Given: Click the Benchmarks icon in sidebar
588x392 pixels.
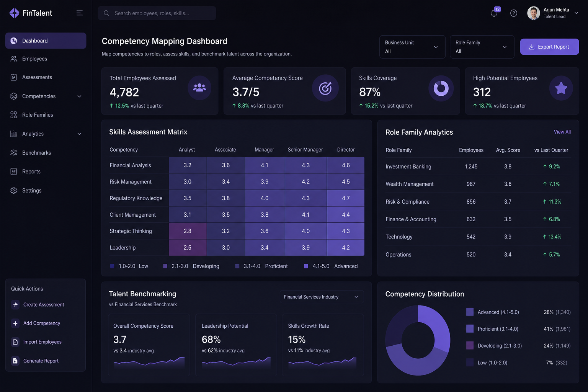Looking at the screenshot, I should 14,153.
